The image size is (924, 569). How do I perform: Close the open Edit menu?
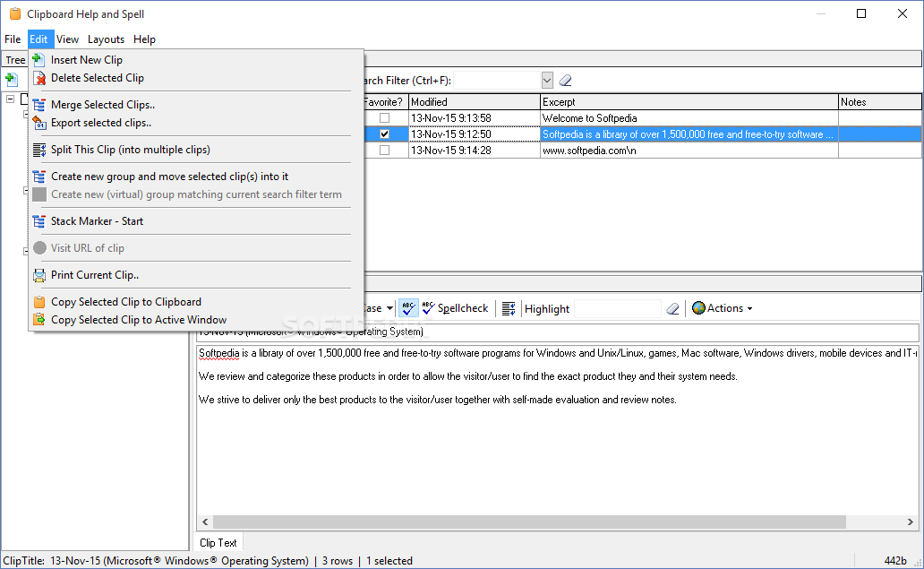38,39
